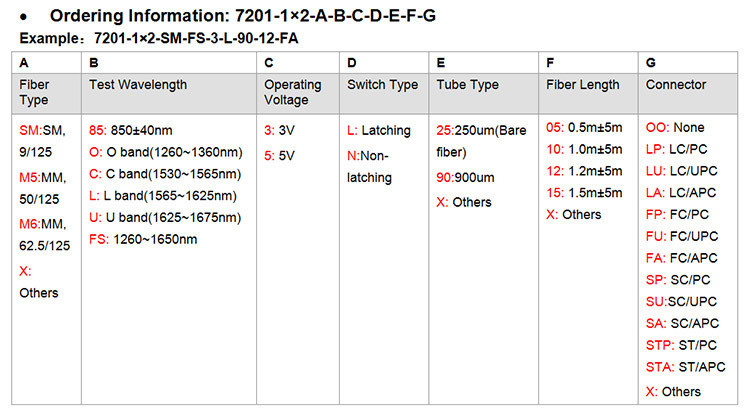Click the Fiber Length header cell
The image size is (750, 418).
pos(583,85)
